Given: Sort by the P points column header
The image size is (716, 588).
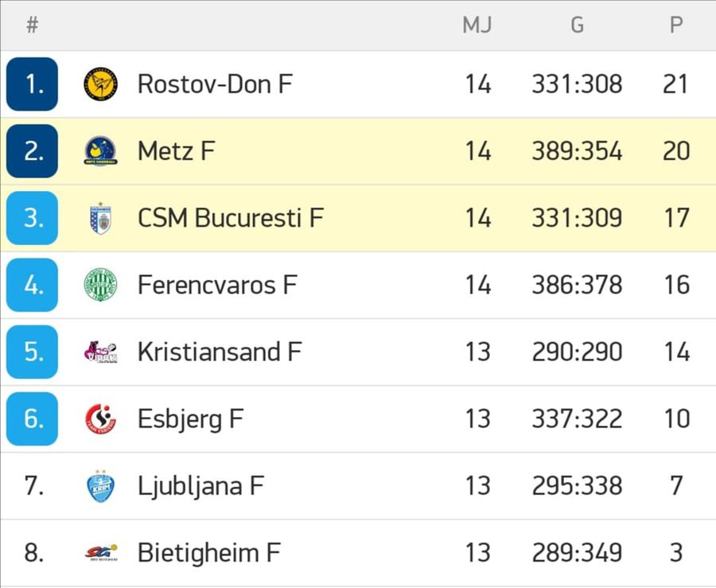Looking at the screenshot, I should (x=676, y=25).
